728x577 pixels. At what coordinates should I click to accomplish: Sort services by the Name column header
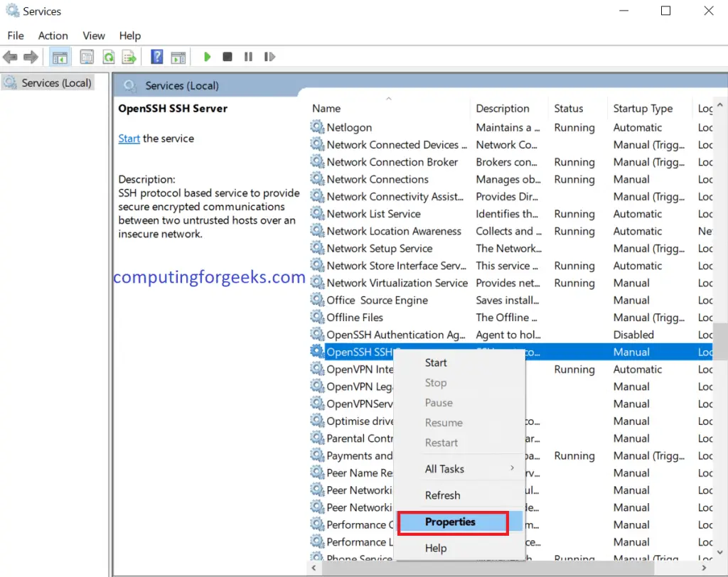326,109
